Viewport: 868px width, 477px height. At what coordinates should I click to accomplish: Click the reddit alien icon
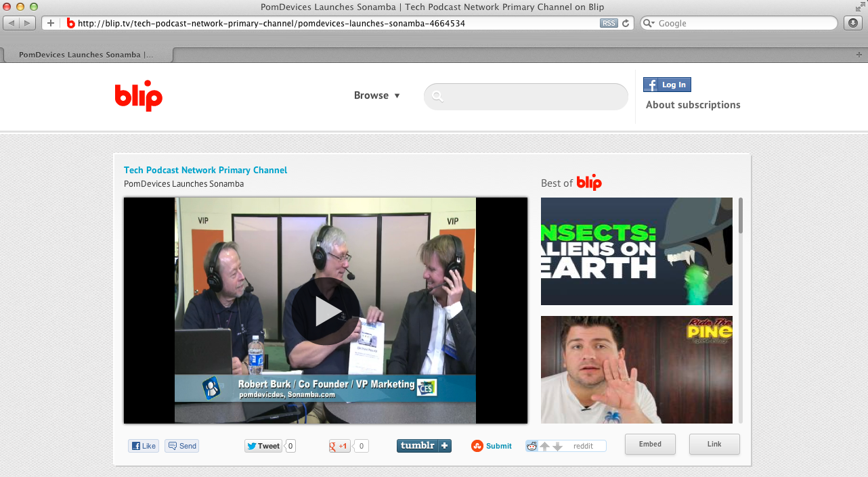click(x=532, y=446)
